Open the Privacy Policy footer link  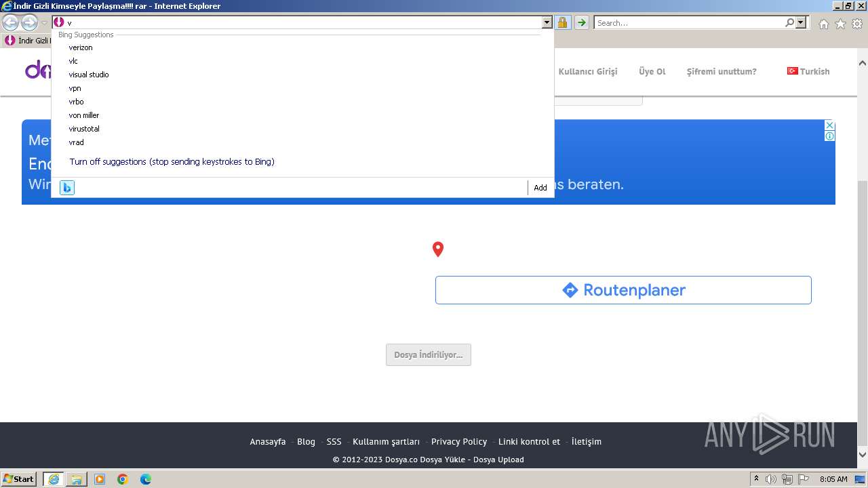(459, 441)
